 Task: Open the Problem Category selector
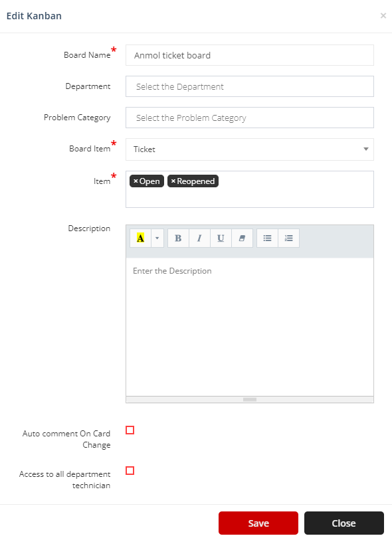point(250,118)
